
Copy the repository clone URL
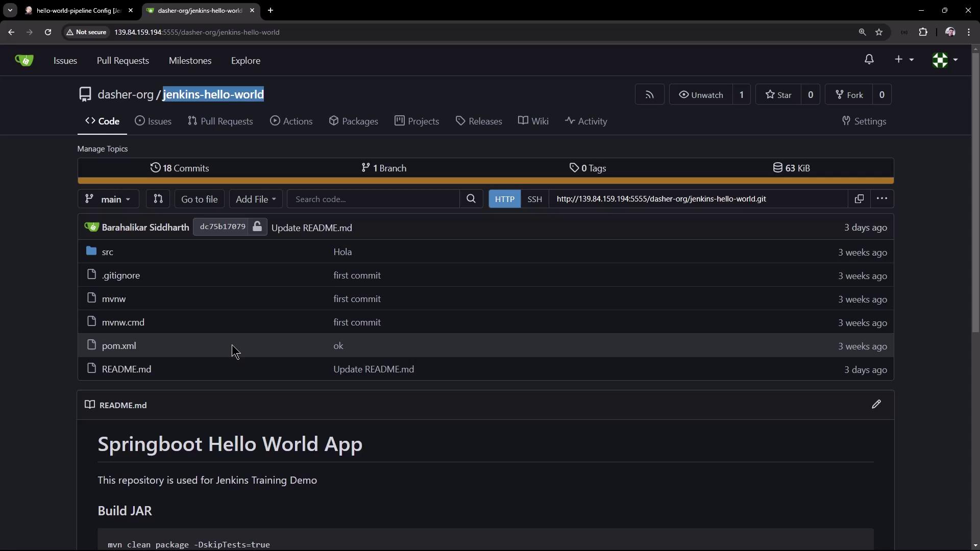[x=859, y=199]
